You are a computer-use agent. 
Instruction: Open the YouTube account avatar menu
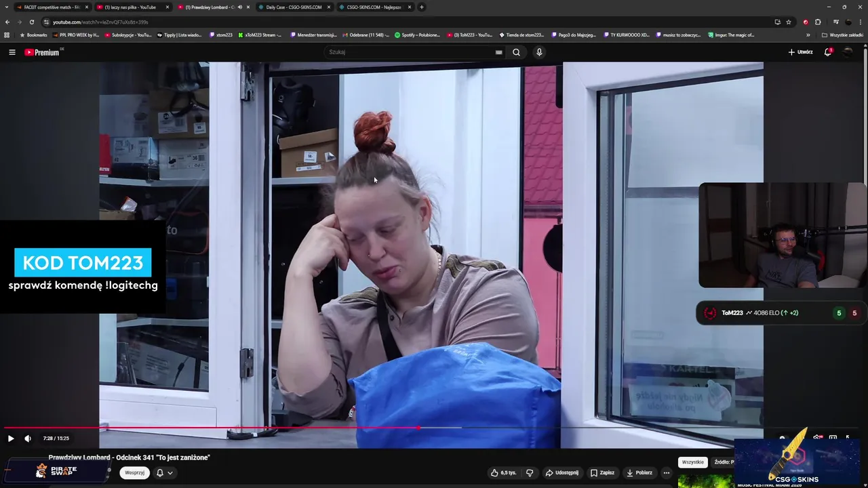coord(848,52)
